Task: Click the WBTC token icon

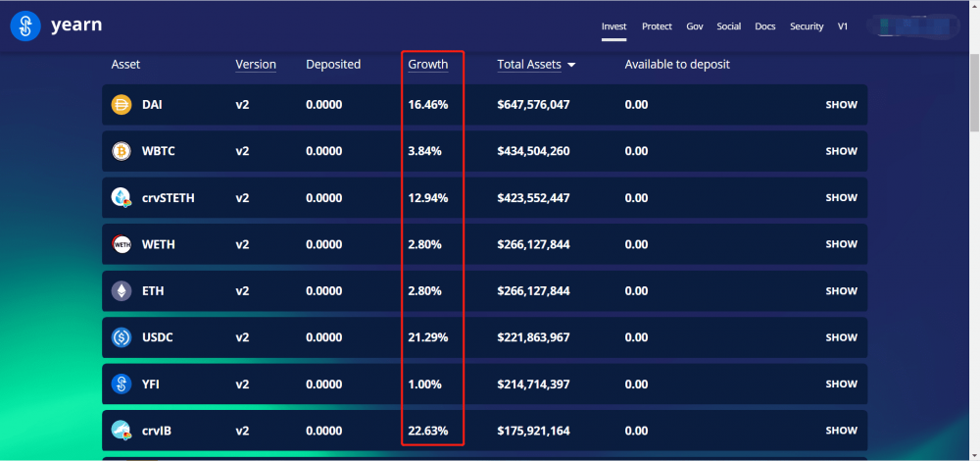Action: [x=122, y=152]
